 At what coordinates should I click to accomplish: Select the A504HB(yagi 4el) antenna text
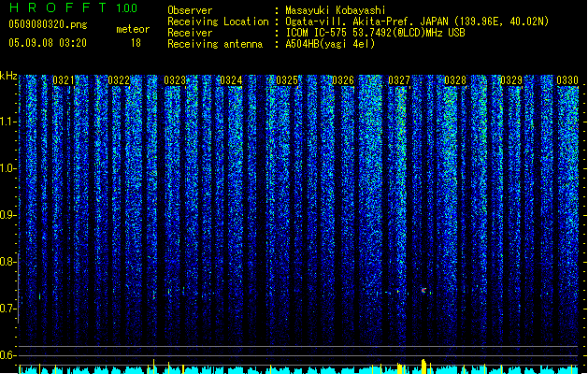[x=330, y=44]
